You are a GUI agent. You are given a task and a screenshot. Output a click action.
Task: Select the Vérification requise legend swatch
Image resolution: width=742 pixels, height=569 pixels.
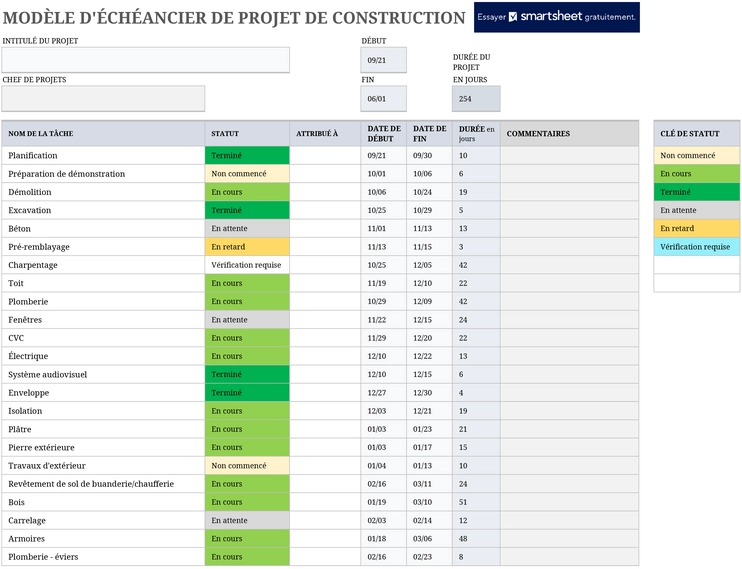click(x=697, y=247)
